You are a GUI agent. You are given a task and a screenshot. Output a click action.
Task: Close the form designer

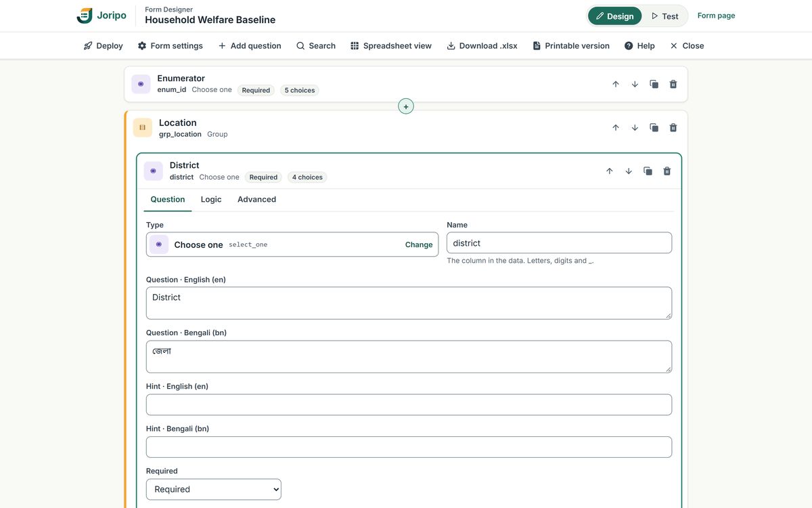687,46
